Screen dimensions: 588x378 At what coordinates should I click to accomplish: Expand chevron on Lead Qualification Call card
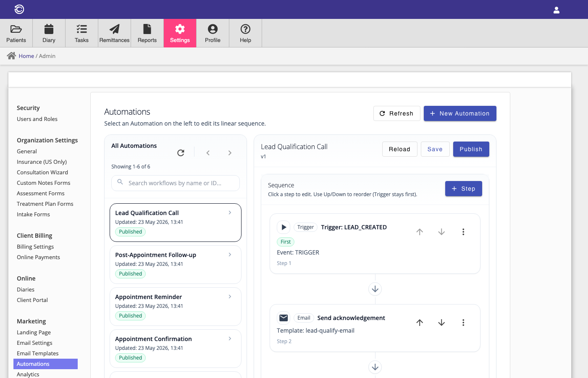pyautogui.click(x=230, y=213)
